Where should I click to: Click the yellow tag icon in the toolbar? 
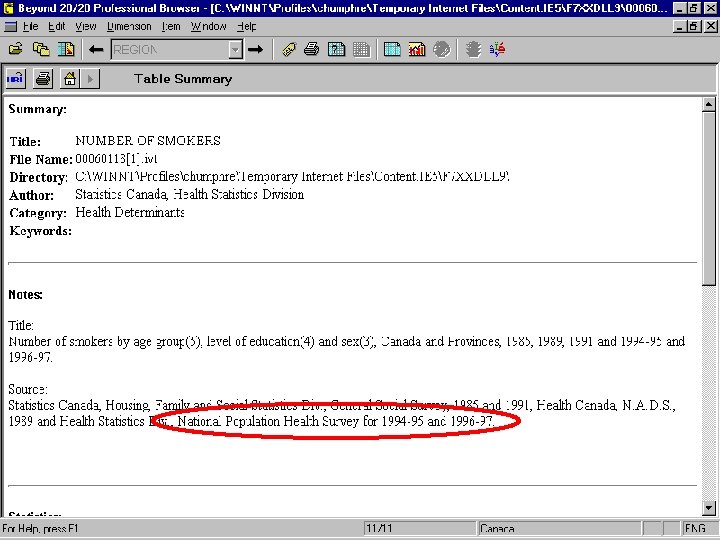[289, 49]
